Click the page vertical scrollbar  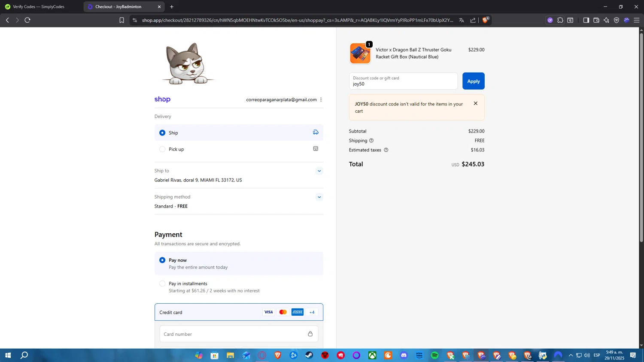pos(641,137)
